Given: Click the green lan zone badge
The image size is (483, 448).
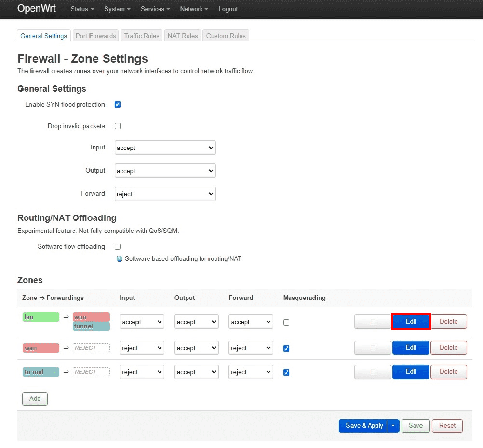Looking at the screenshot, I should click(40, 317).
